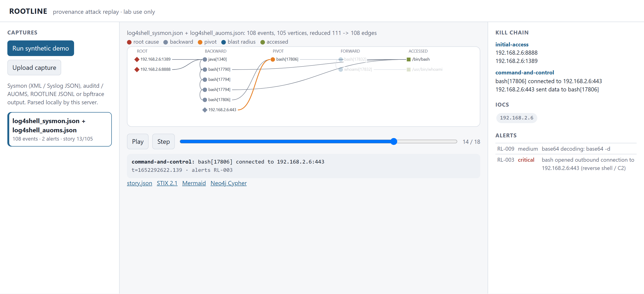Open the Mermaid export link
Screen dimensions: 644x294
[194, 183]
